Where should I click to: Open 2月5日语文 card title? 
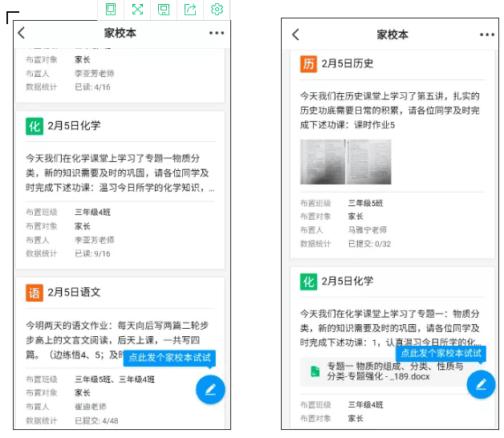(74, 292)
